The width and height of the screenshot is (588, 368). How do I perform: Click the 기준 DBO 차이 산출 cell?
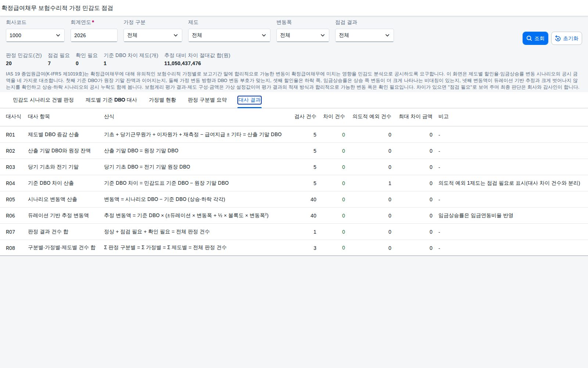[51, 183]
